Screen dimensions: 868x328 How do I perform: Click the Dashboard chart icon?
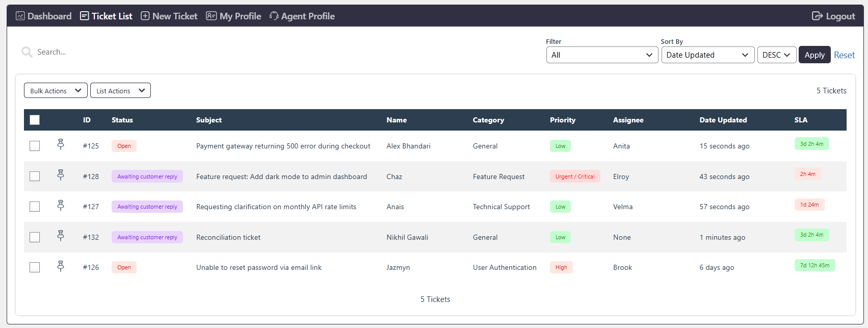click(20, 16)
